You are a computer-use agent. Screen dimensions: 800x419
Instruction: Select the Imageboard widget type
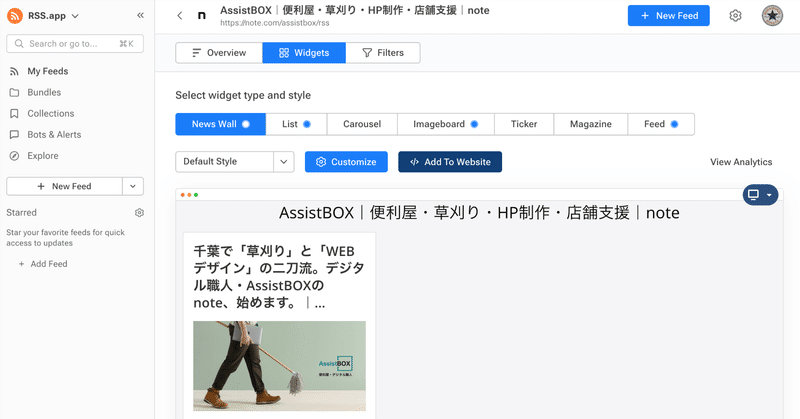coord(445,124)
